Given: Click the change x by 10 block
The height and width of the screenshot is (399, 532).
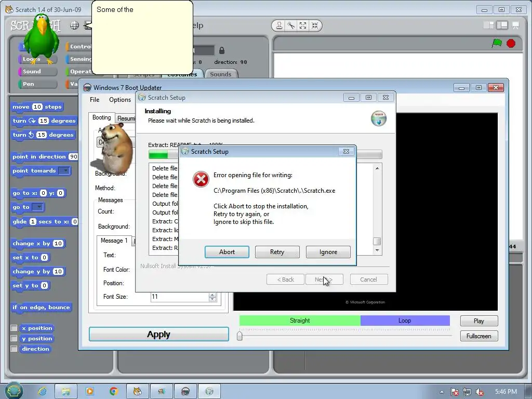Looking at the screenshot, I should point(38,243).
